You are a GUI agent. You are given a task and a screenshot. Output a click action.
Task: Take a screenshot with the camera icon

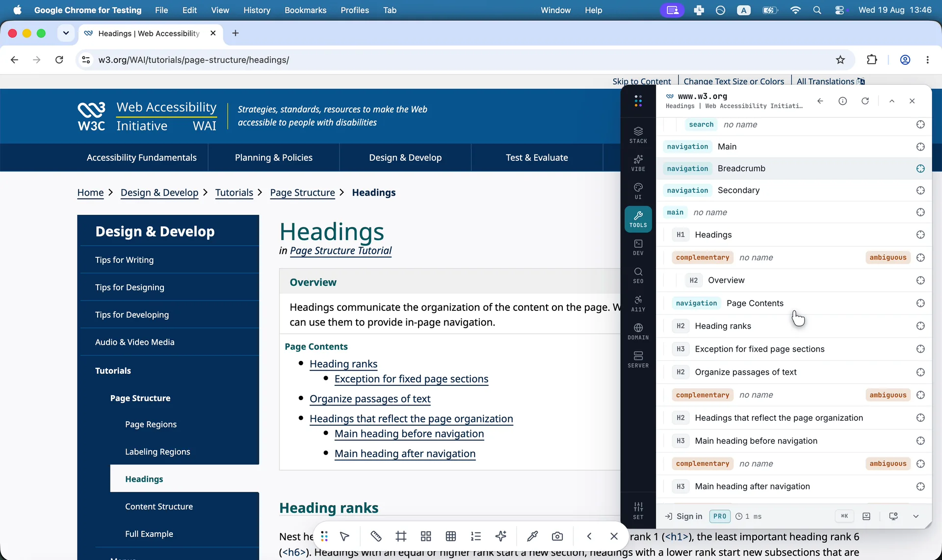tap(557, 536)
